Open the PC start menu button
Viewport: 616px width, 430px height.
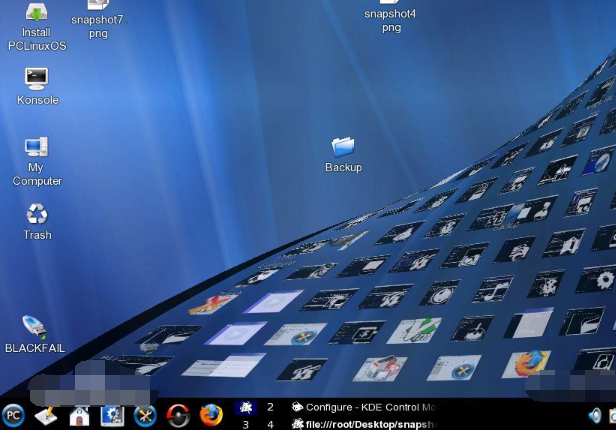[13, 415]
